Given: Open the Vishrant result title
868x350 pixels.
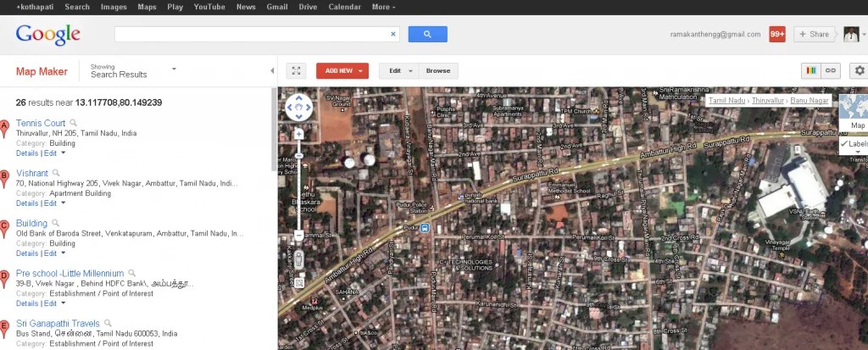Looking at the screenshot, I should (x=32, y=173).
